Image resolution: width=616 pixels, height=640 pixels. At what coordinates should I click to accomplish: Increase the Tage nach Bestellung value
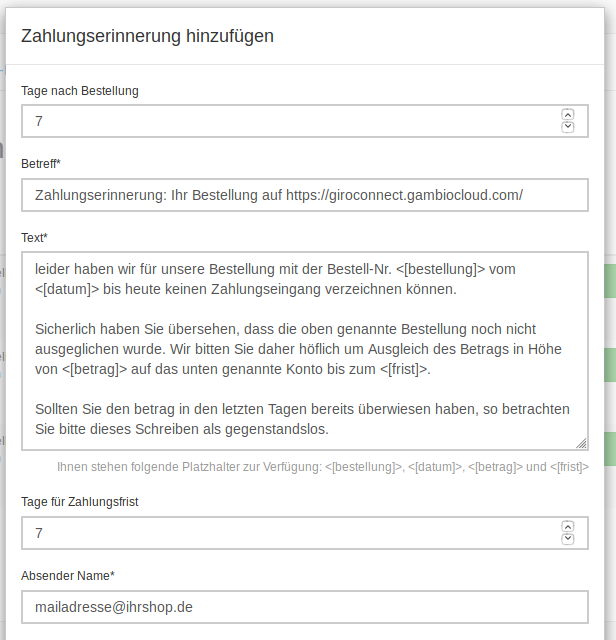pos(568,115)
